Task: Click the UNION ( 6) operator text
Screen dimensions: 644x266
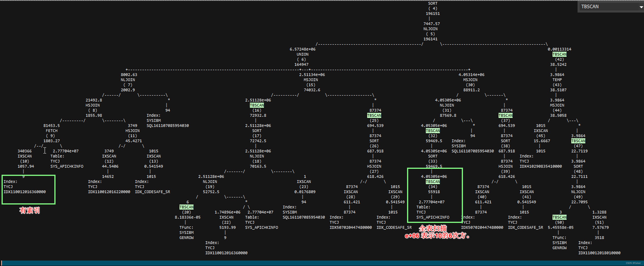Action: pyautogui.click(x=302, y=54)
